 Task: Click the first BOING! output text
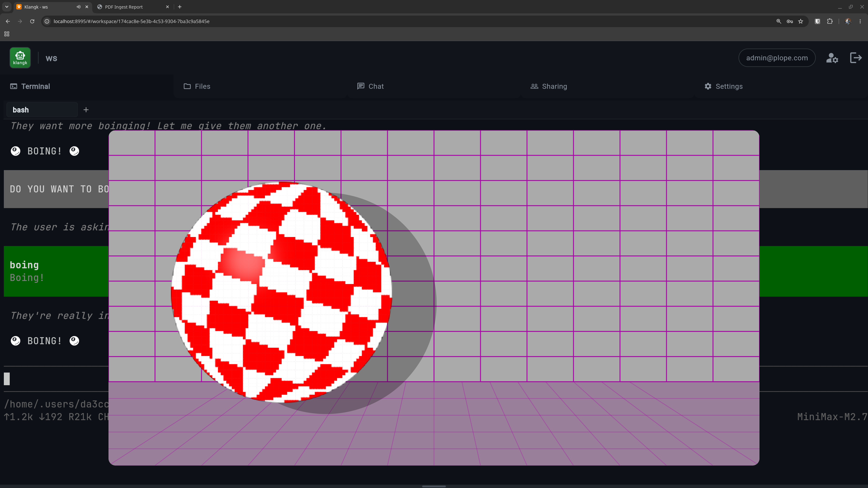tap(45, 151)
